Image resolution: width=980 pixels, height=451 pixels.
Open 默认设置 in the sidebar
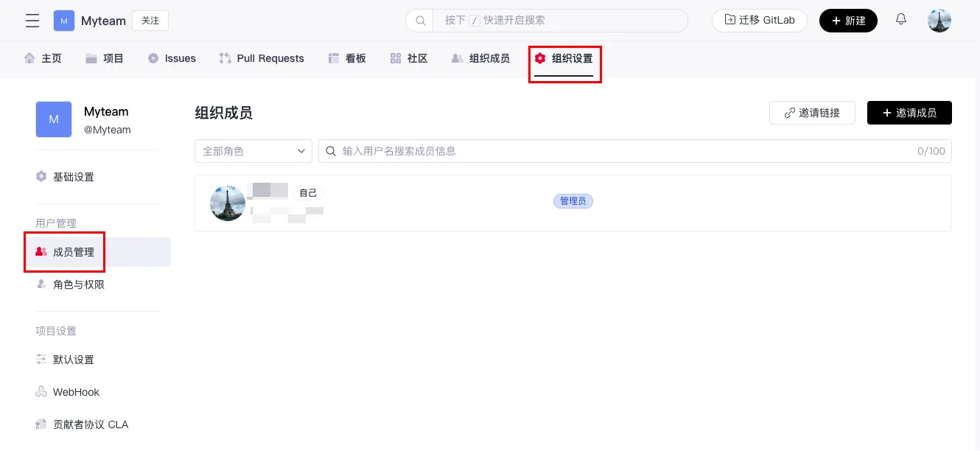point(74,360)
